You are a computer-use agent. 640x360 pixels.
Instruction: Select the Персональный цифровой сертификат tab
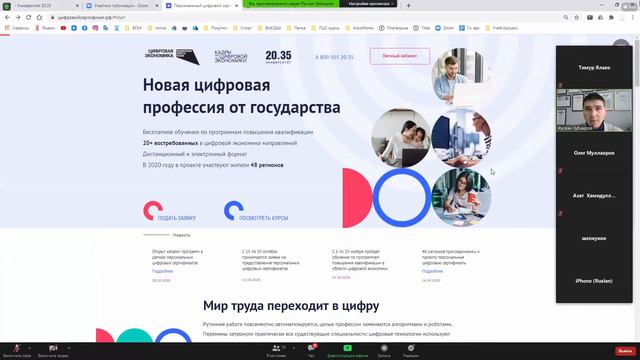pyautogui.click(x=201, y=6)
